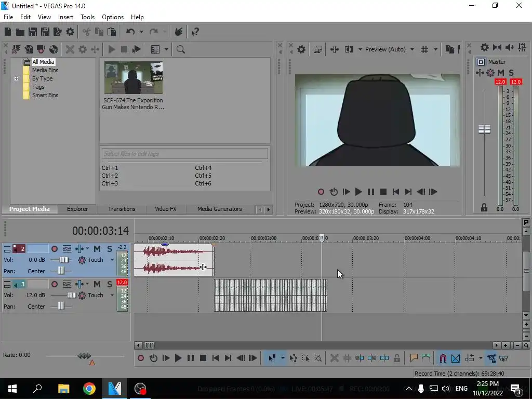Arm track 2 for record
The image size is (532, 399).
coord(54,249)
